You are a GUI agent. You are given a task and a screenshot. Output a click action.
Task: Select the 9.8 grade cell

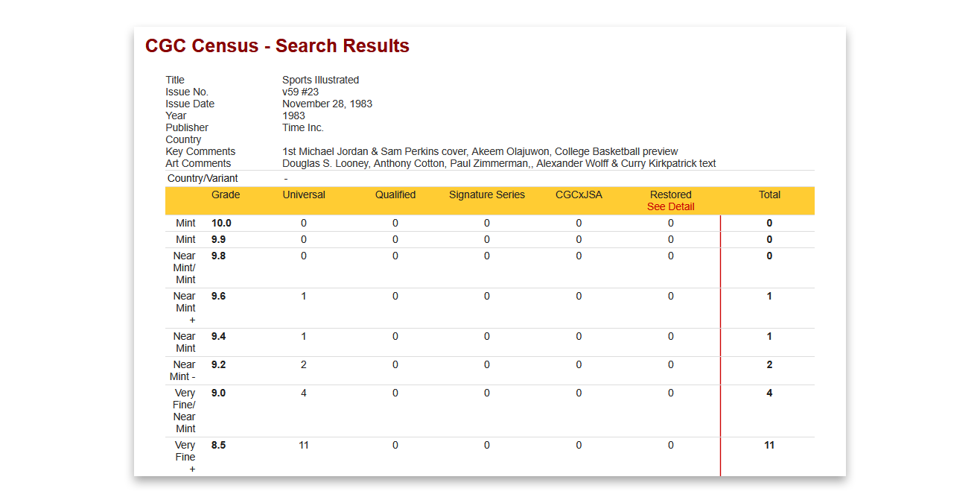coord(218,256)
